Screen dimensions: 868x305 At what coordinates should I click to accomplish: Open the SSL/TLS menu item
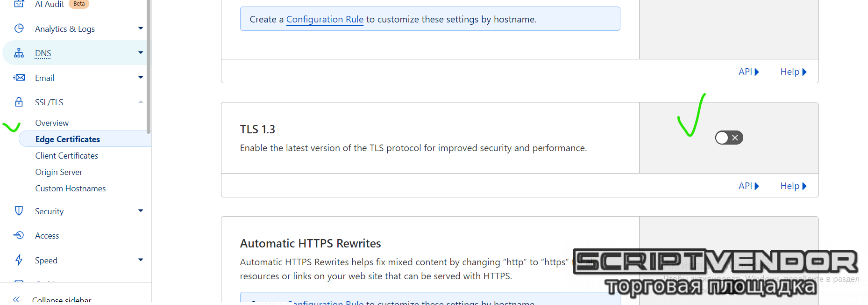pyautogui.click(x=49, y=102)
